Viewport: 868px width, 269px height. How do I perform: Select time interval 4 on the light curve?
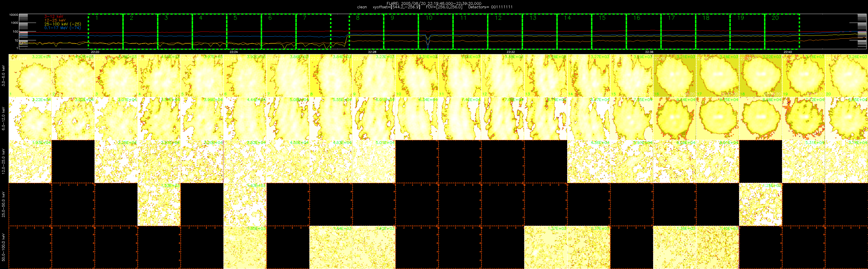coord(210,32)
